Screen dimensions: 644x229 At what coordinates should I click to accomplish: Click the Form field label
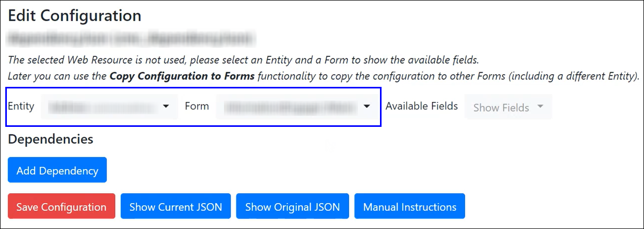pos(197,106)
